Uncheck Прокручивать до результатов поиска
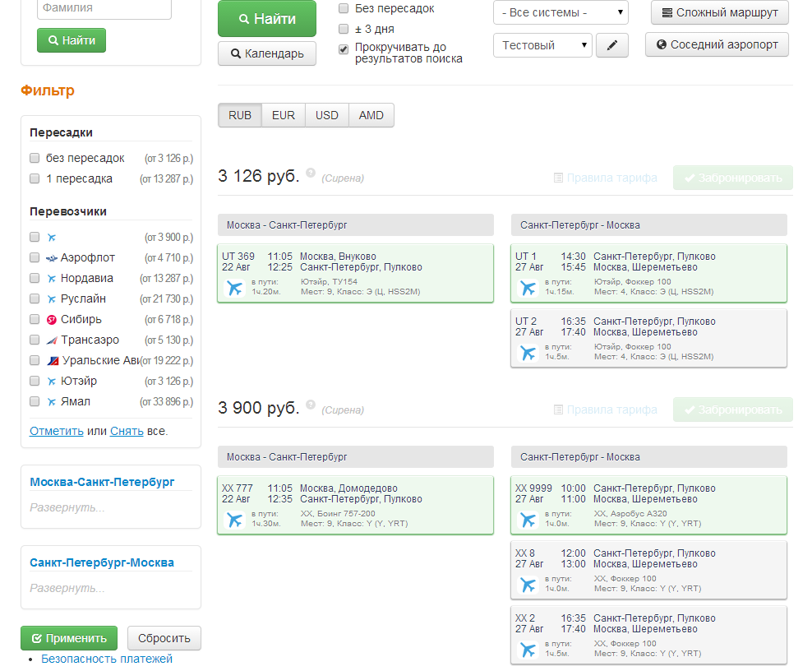The width and height of the screenshot is (812, 671). tap(344, 49)
